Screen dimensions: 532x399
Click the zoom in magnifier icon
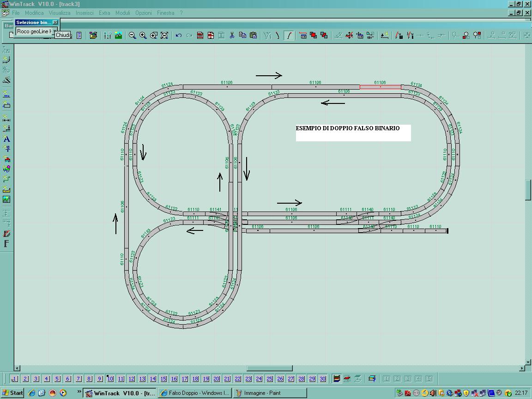coord(143,35)
